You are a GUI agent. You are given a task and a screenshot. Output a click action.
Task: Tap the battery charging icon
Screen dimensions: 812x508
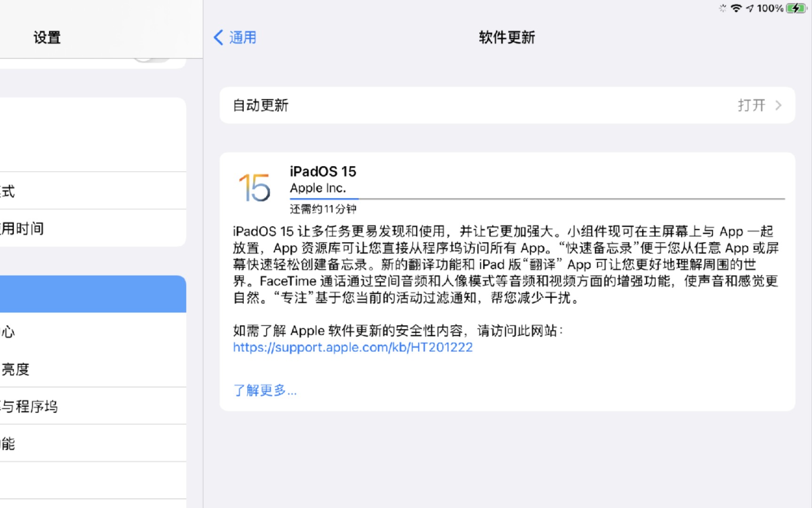tap(796, 8)
